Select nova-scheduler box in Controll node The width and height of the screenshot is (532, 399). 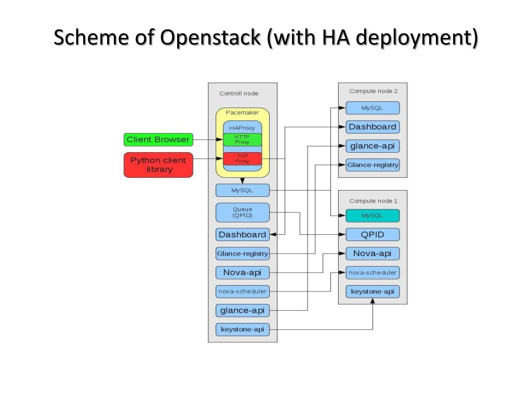click(243, 291)
